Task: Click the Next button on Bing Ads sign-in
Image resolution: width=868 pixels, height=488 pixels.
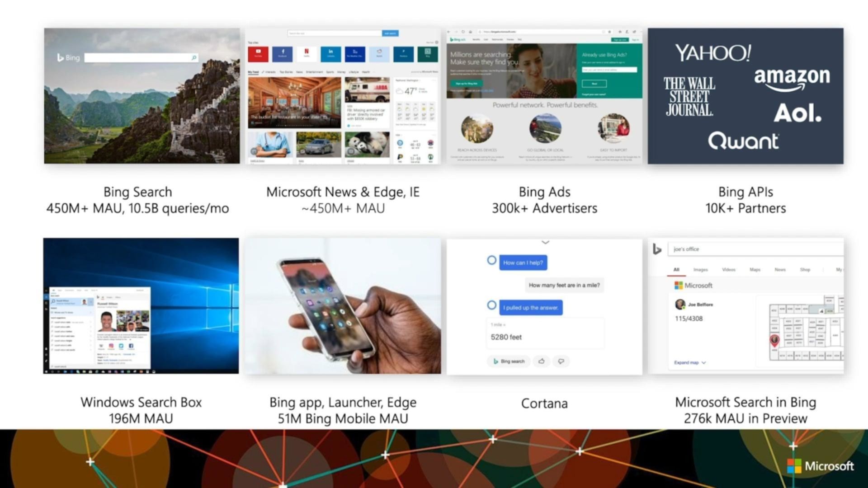Action: point(594,84)
